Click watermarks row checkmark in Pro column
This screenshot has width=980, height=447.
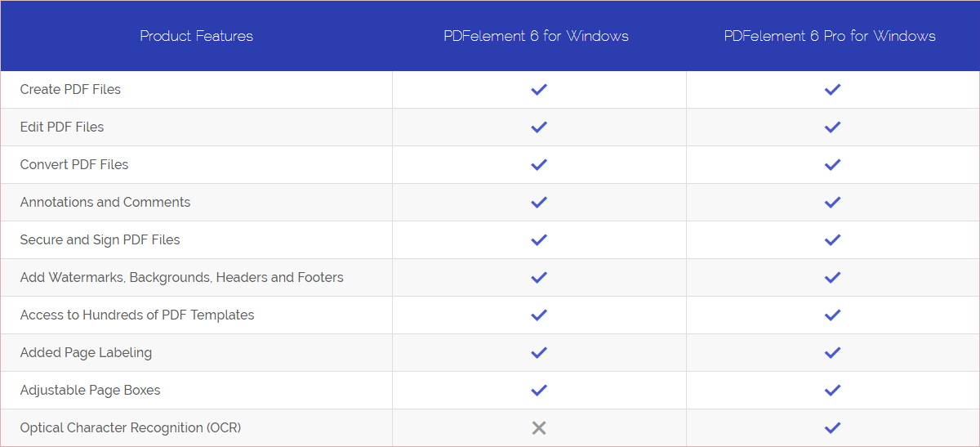(x=833, y=278)
